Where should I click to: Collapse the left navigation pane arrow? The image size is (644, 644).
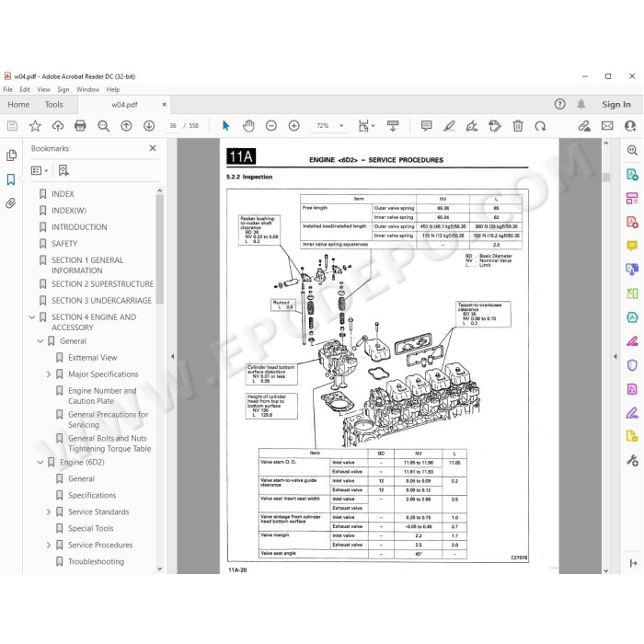173,357
